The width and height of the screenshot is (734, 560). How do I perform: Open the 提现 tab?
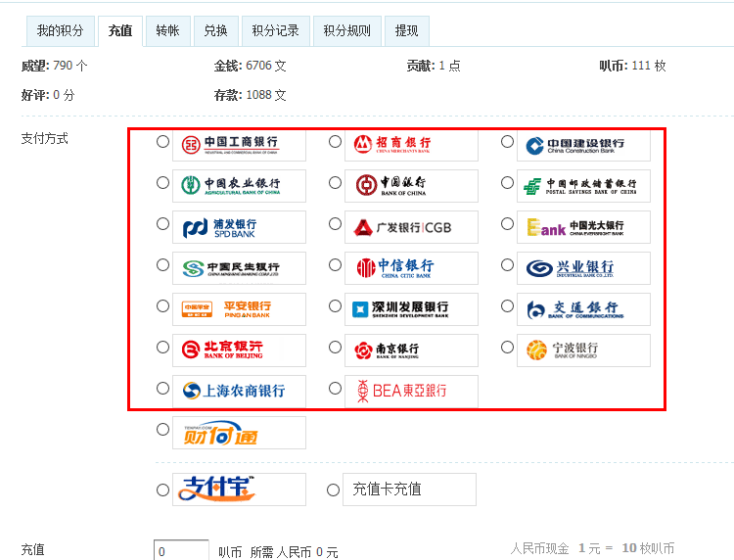(x=407, y=31)
